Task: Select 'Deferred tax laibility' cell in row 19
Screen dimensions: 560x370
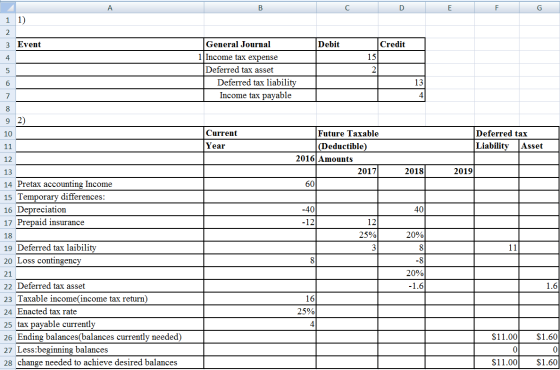Action: (x=110, y=248)
